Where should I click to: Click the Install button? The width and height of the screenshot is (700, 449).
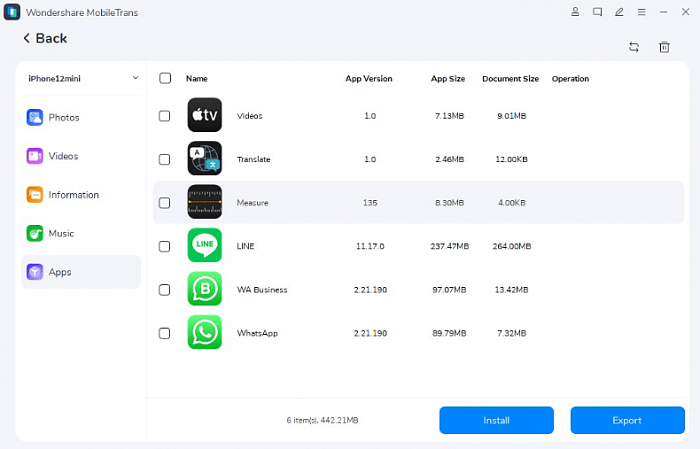point(496,420)
